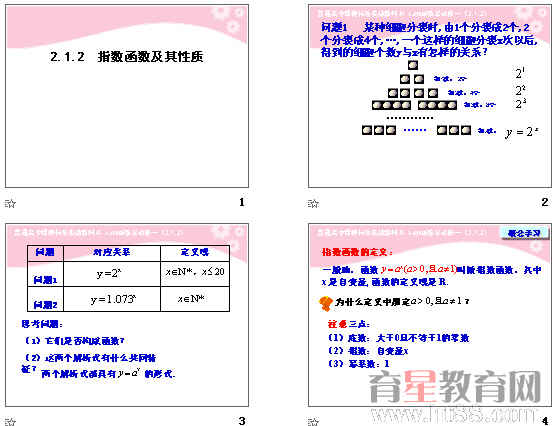Open slide 1 titled 指数函数及其性质
556x426 pixels.
(x=127, y=96)
